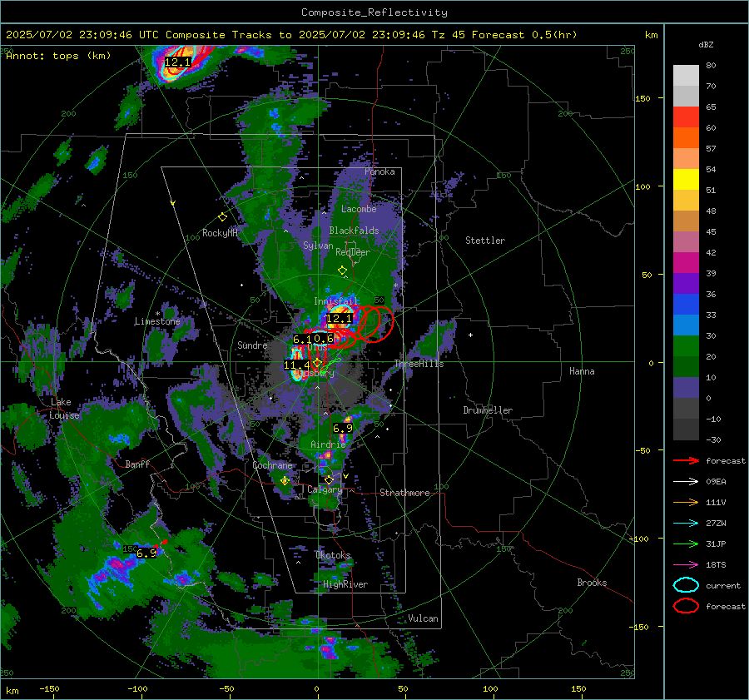Click the yellow diamond marker near Cochrane

coord(285,481)
